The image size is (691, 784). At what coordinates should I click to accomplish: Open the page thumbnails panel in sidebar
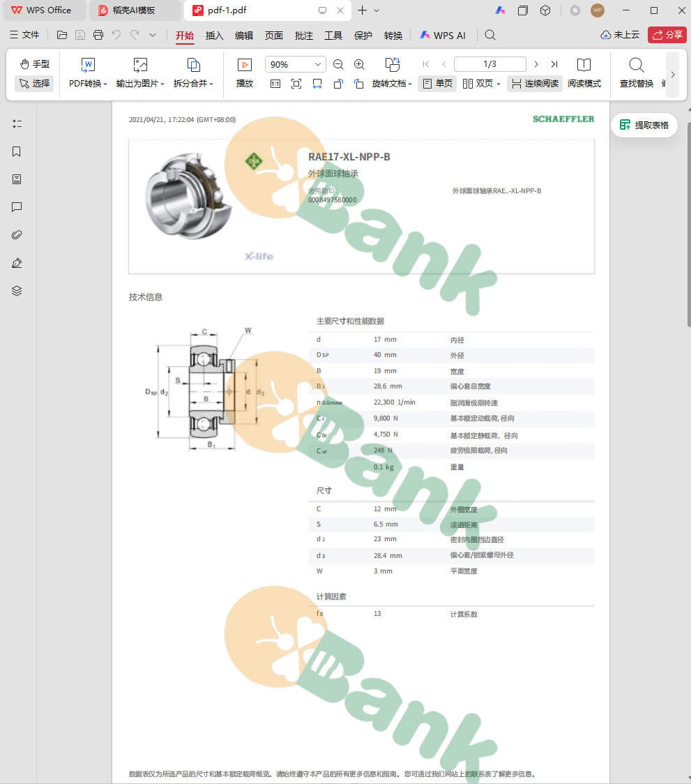coord(17,179)
